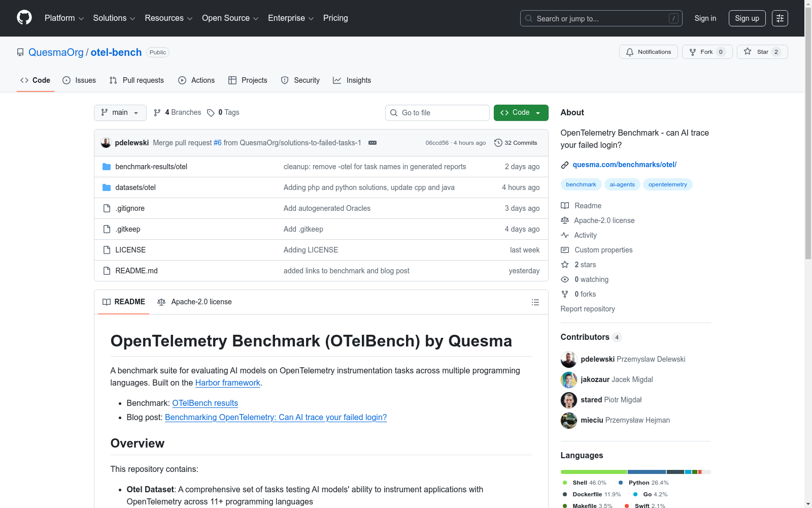
Task: Click the star icon beside 2 stars
Action: [565, 265]
